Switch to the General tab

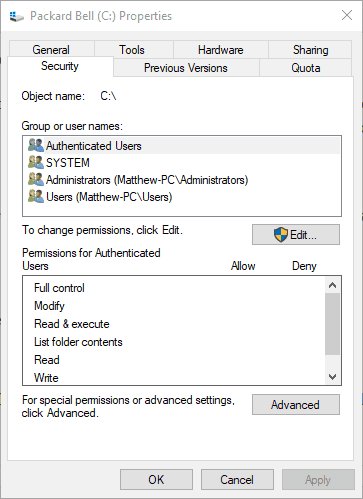(51, 50)
